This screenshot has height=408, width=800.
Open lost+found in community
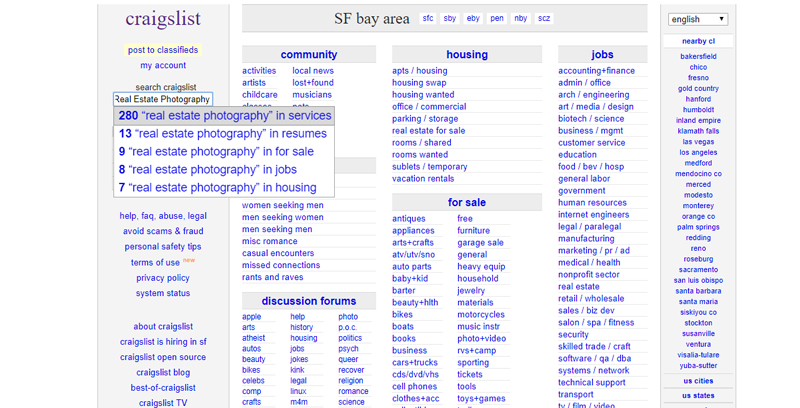tap(313, 83)
